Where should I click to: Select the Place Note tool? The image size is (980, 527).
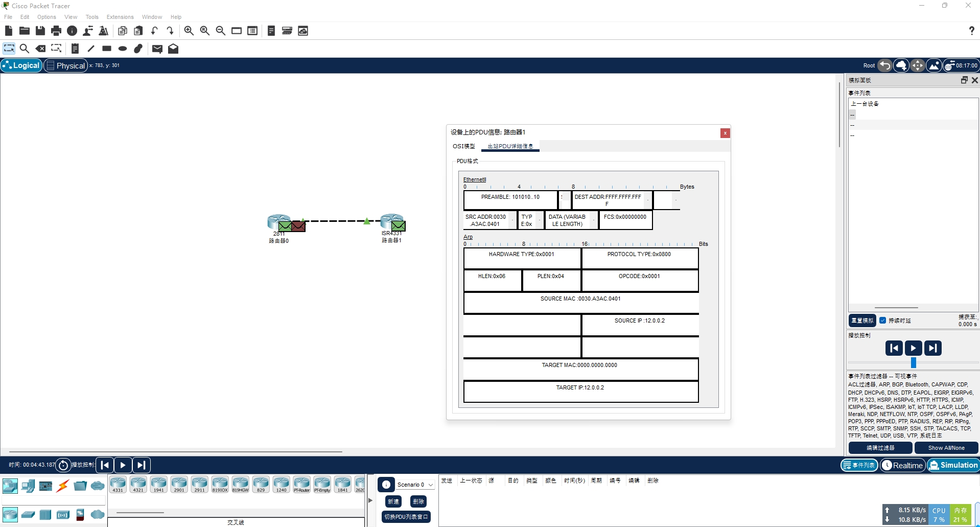75,49
